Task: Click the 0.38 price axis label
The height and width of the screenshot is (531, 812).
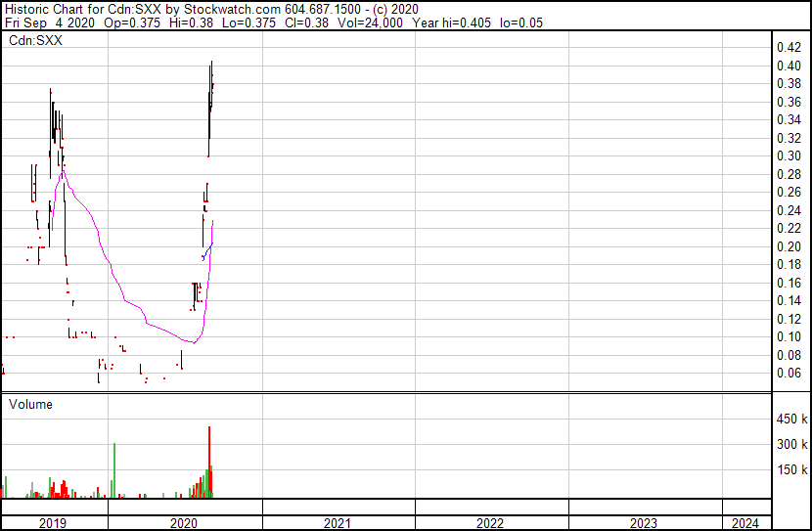Action: tap(789, 84)
